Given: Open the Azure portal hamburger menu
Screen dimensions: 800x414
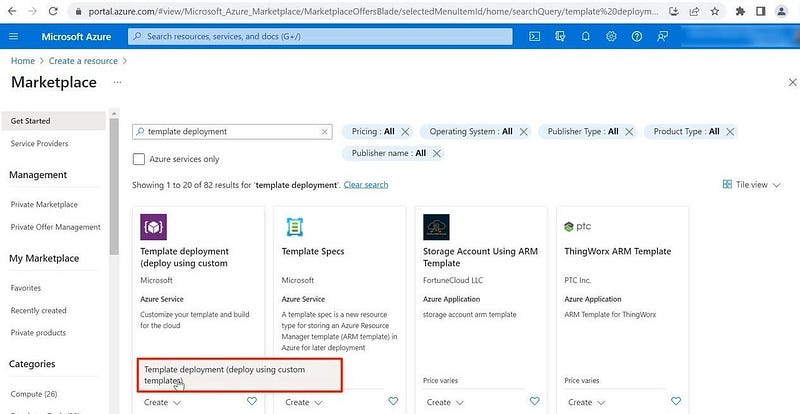Looking at the screenshot, I should coord(14,36).
